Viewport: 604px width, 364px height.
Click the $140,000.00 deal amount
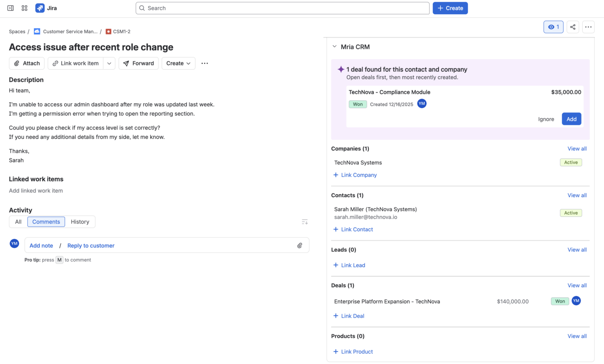(x=513, y=301)
